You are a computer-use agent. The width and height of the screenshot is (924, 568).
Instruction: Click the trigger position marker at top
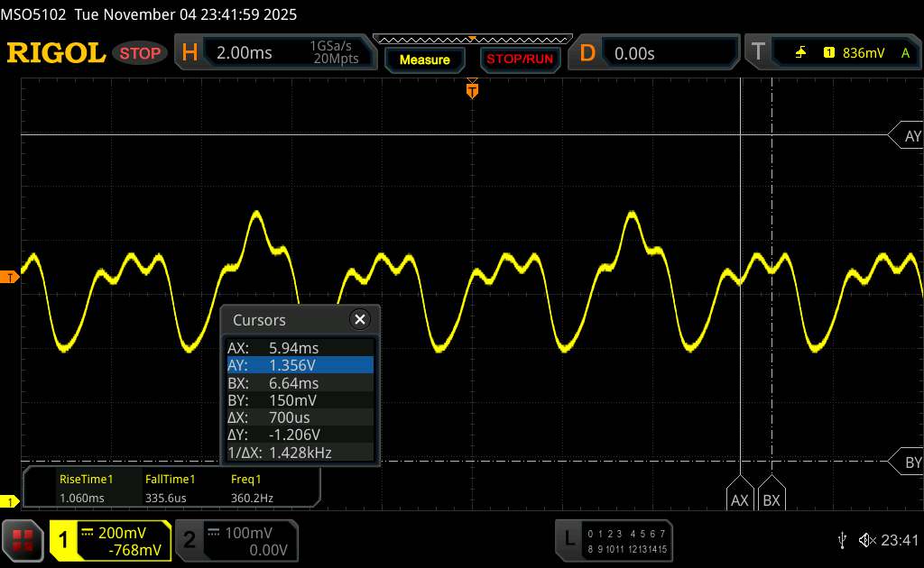pos(472,89)
